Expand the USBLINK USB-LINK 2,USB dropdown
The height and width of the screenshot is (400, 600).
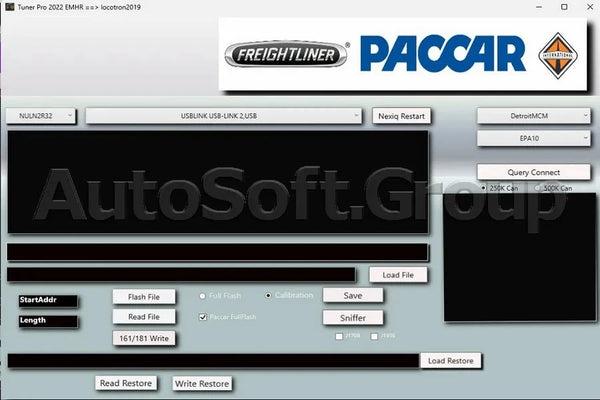point(224,116)
